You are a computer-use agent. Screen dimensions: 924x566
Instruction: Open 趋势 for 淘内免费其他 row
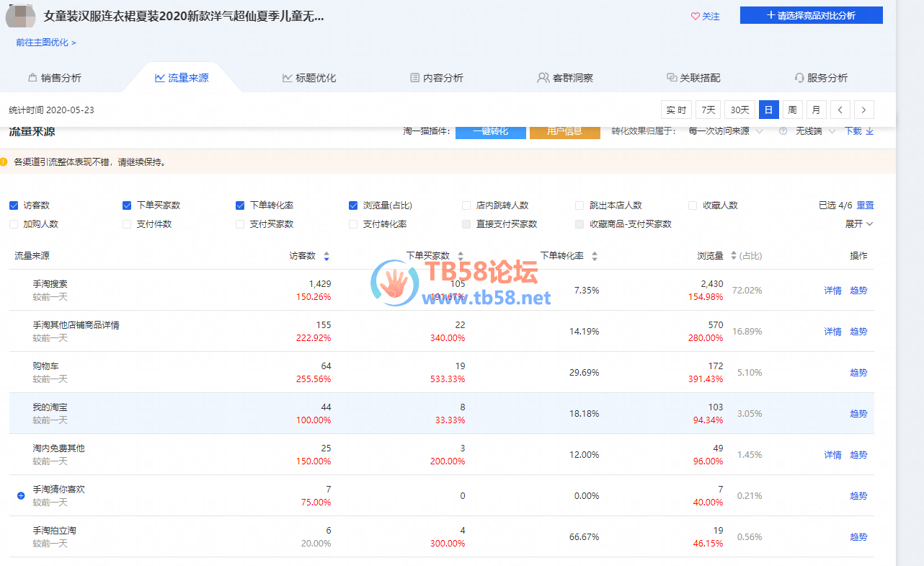click(x=858, y=455)
